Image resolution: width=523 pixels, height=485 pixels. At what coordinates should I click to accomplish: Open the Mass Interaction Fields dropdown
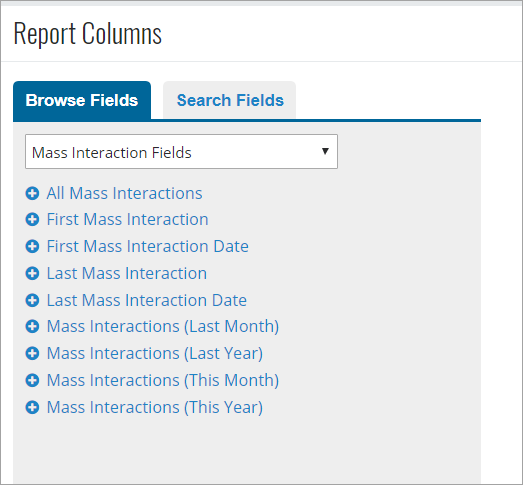(x=181, y=152)
